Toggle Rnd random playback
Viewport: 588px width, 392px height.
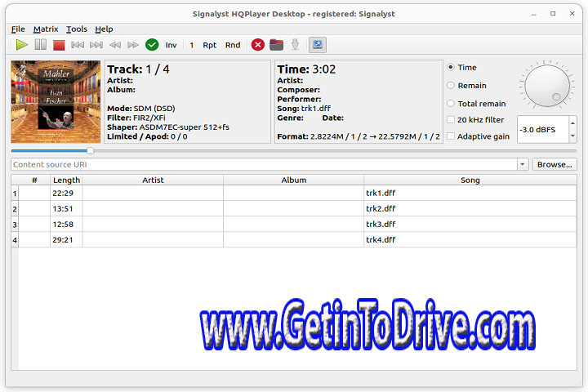point(233,46)
